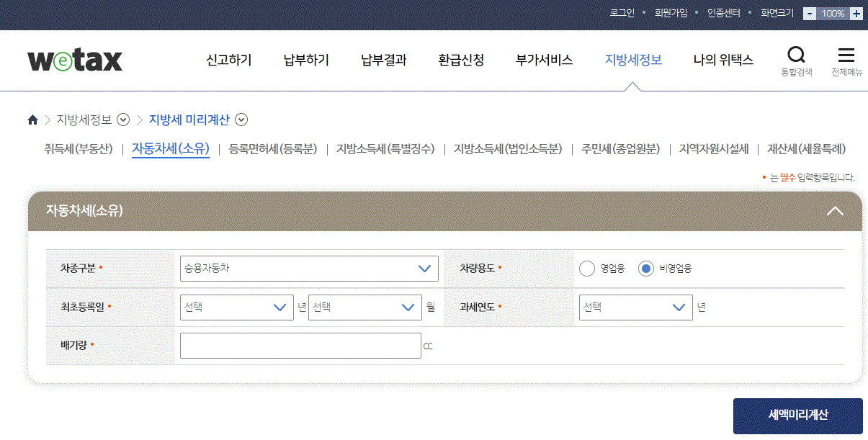Screen dimensions: 868x440
Task: Open the 최초등록일 month dropdown
Action: (365, 307)
